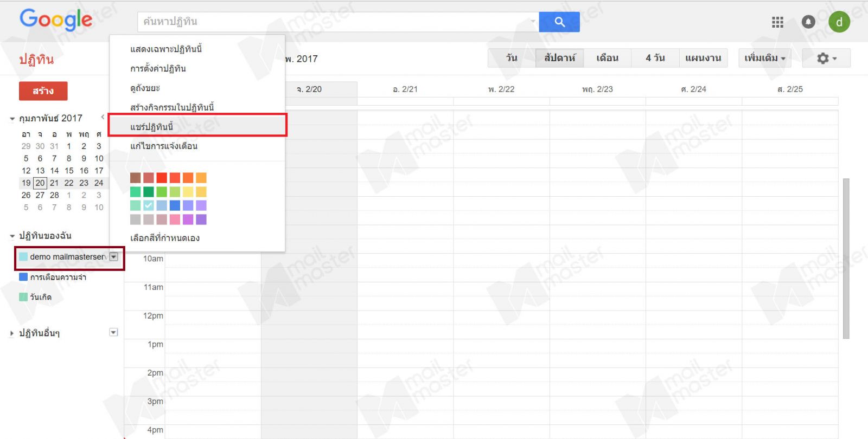The height and width of the screenshot is (439, 868).
Task: Open the Google apps grid icon
Action: (x=777, y=22)
